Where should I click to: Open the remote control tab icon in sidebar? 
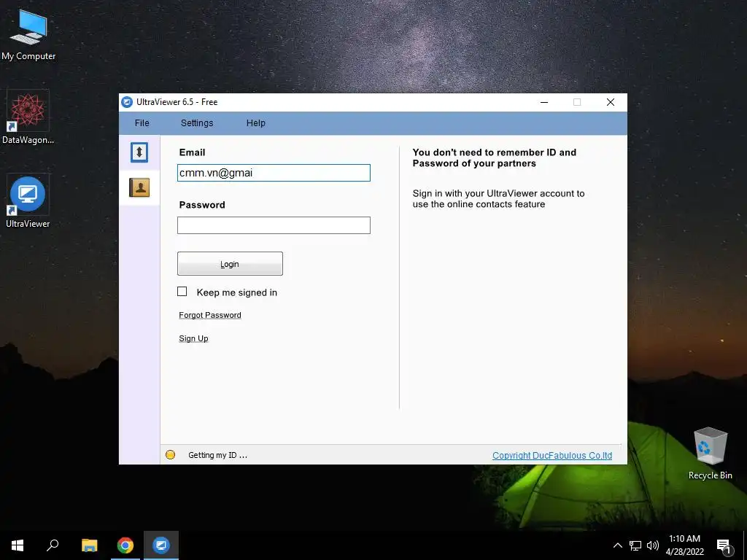(x=139, y=152)
